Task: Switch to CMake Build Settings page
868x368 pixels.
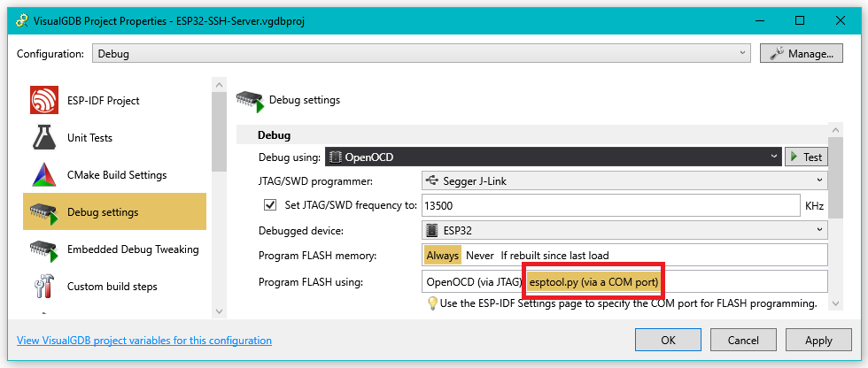Action: 116,175
